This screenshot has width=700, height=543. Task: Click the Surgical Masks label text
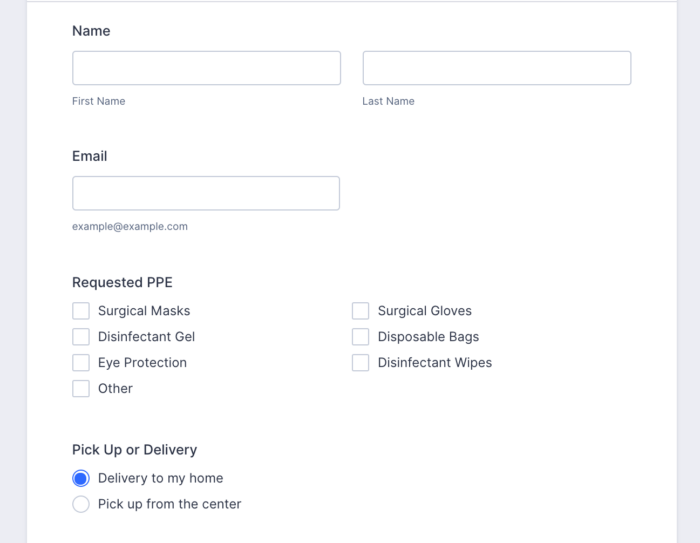(x=144, y=311)
